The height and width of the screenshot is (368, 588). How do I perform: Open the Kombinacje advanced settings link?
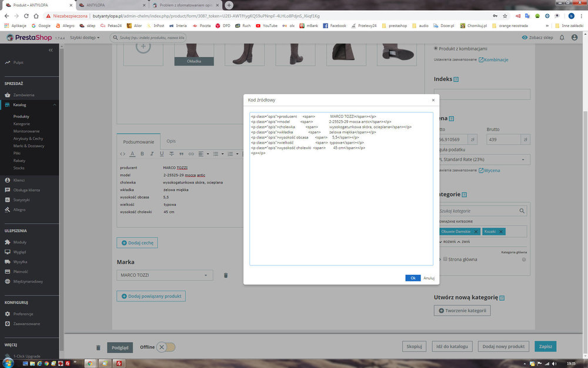click(x=493, y=59)
